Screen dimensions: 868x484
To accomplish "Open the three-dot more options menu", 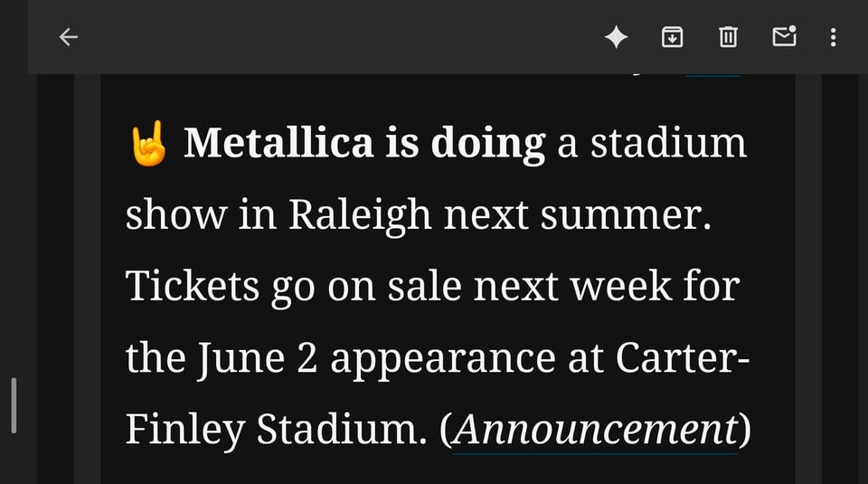I will tap(833, 37).
